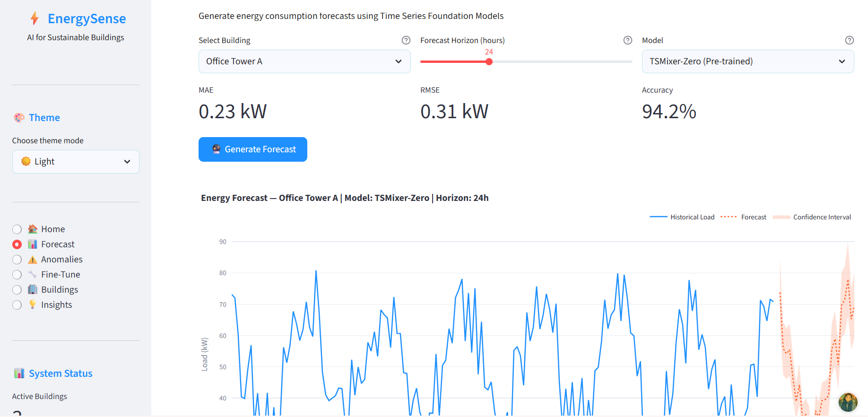Click the MAE value 0.23 kW

tap(233, 112)
